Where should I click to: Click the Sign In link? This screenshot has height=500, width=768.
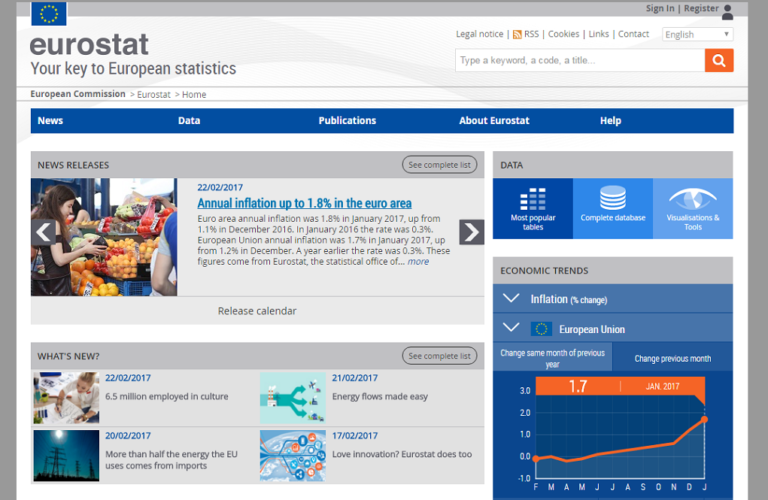660,8
